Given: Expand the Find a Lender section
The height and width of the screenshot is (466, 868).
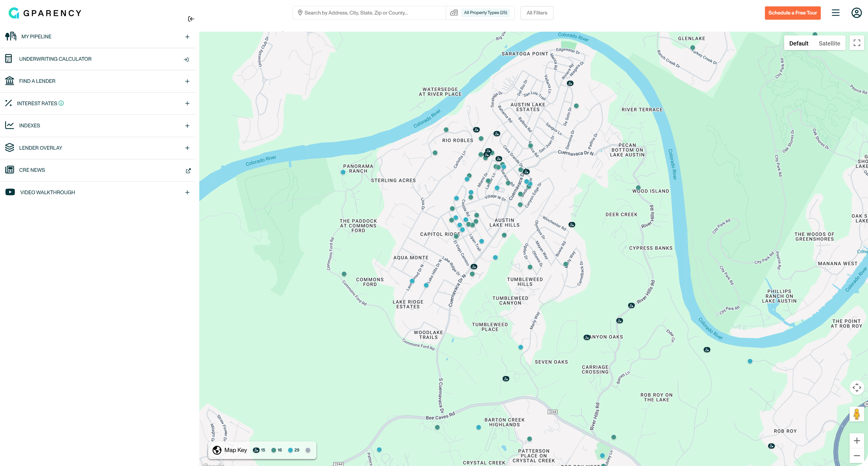Looking at the screenshot, I should click(x=187, y=81).
